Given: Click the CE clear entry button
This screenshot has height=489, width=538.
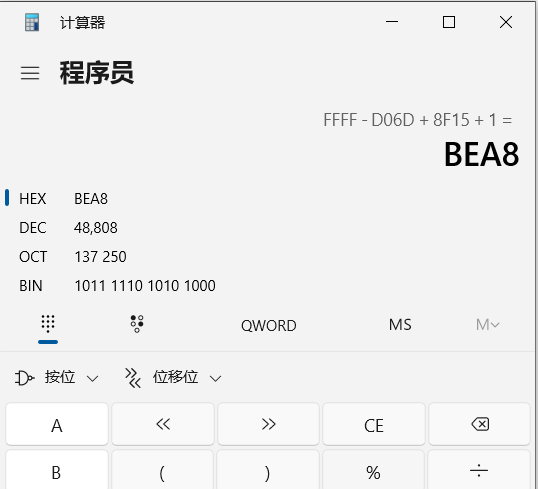Looking at the screenshot, I should pyautogui.click(x=374, y=424).
